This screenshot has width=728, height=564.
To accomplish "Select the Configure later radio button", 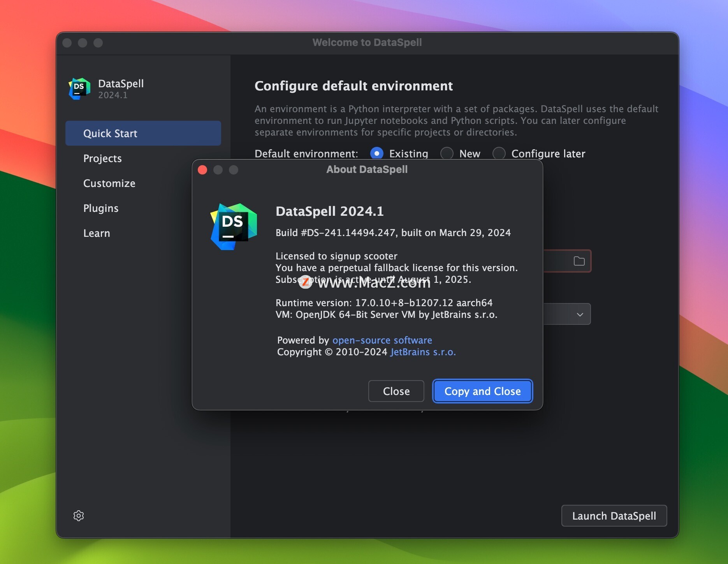I will coord(499,153).
